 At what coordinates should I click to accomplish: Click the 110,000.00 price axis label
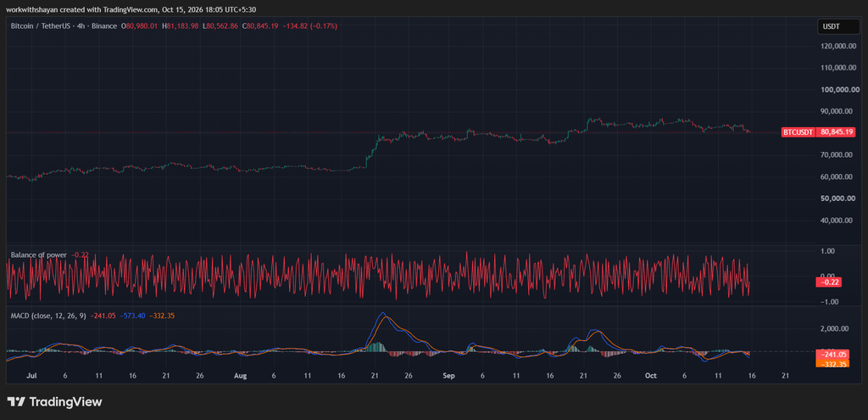click(x=840, y=68)
